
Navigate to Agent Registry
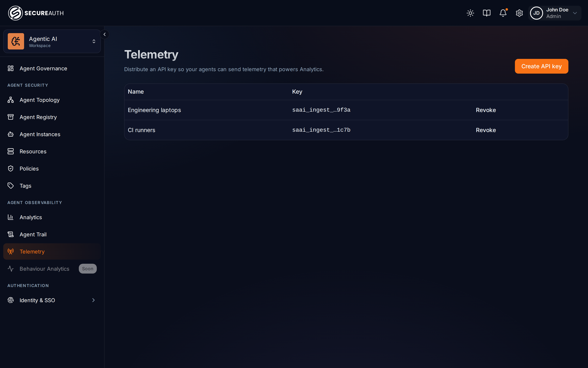pos(52,117)
